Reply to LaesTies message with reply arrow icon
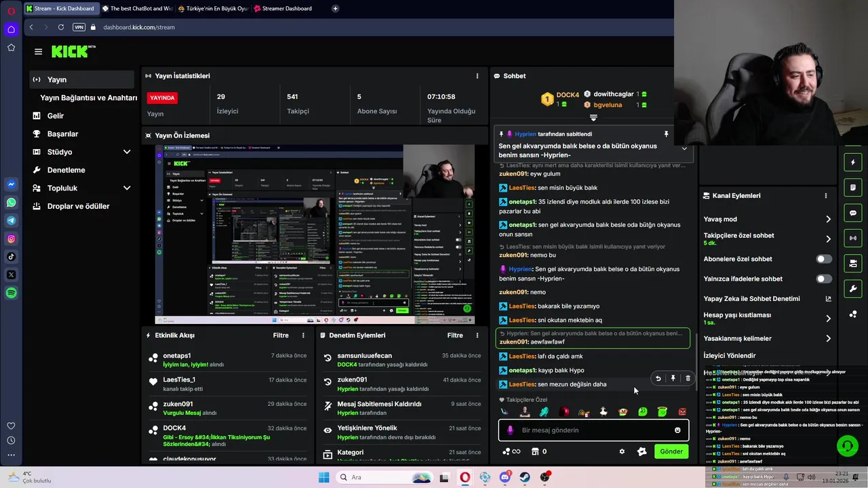 658,378
